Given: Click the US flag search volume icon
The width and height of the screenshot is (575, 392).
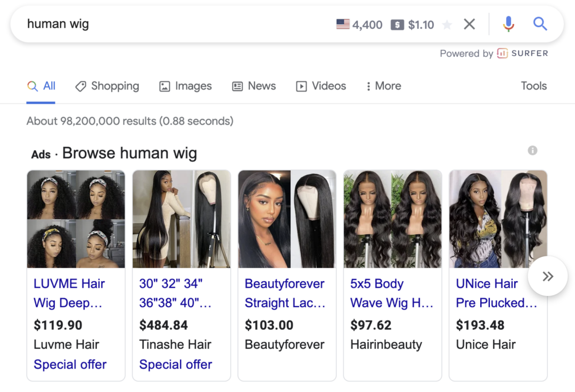Looking at the screenshot, I should [343, 24].
